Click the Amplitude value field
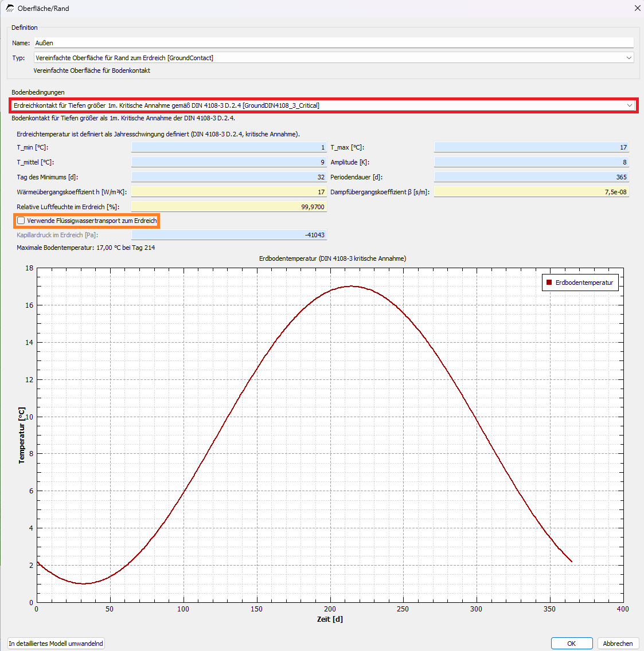Viewport: 644px width, 651px height. tap(532, 162)
